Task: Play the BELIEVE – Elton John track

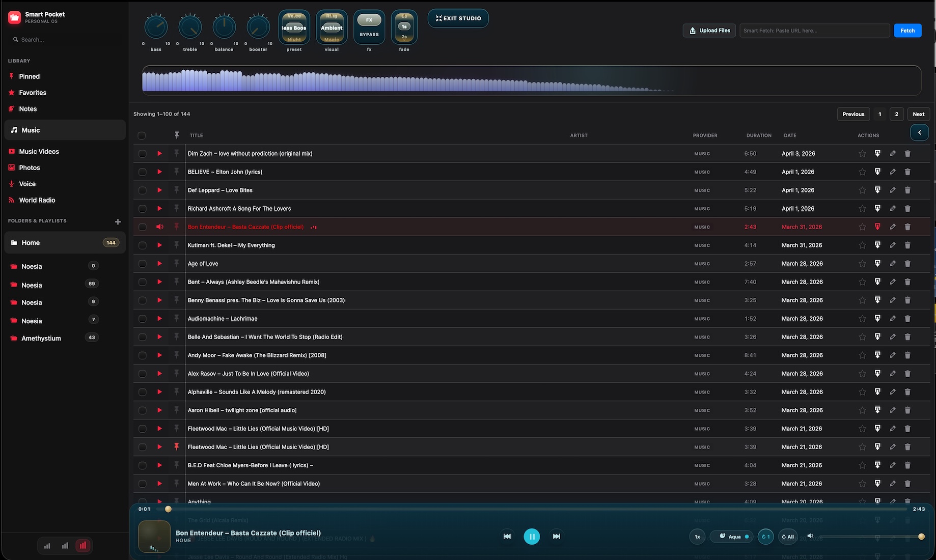Action: pos(159,172)
